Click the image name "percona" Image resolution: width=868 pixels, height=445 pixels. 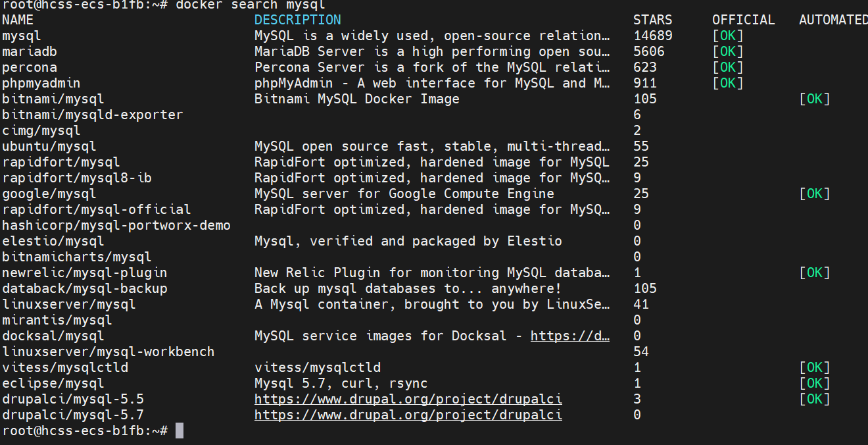(x=30, y=68)
